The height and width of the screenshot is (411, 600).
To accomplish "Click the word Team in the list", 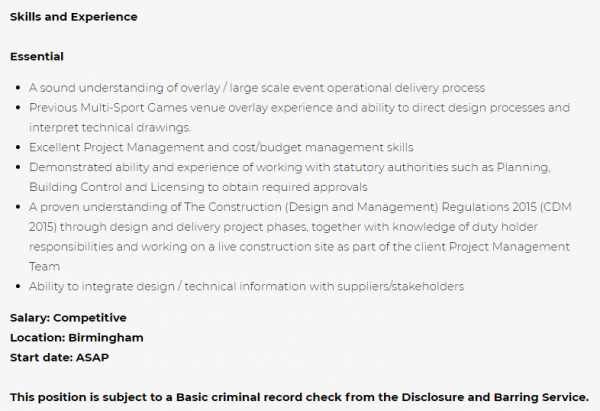I will pyautogui.click(x=44, y=267).
